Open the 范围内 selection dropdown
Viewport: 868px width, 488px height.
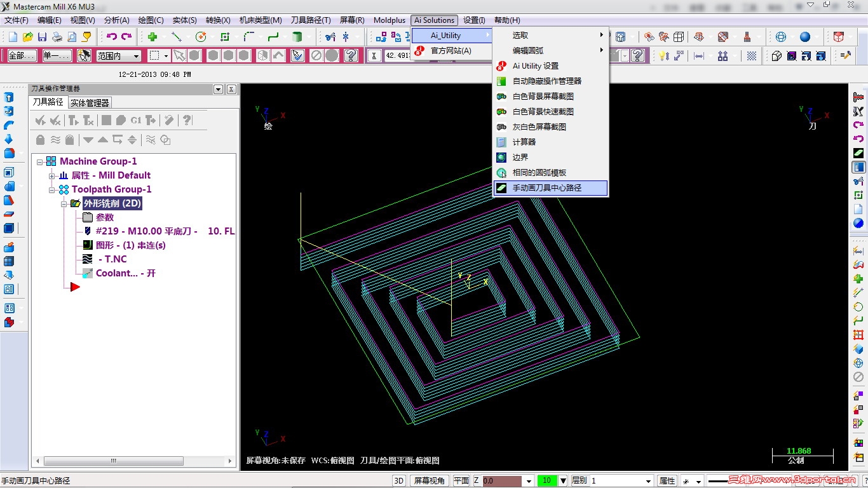(136, 56)
